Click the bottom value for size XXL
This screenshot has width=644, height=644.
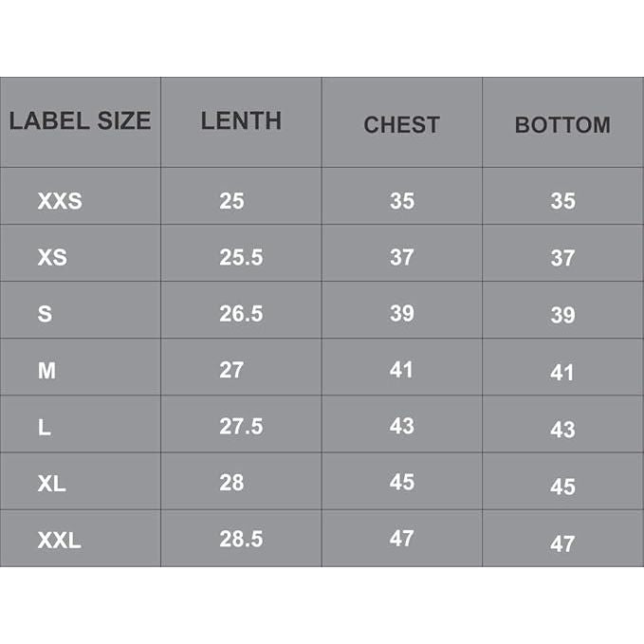coord(562,543)
